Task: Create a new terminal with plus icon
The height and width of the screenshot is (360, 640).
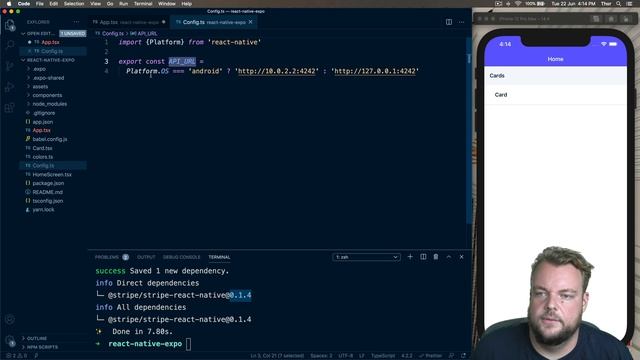Action: click(x=410, y=257)
